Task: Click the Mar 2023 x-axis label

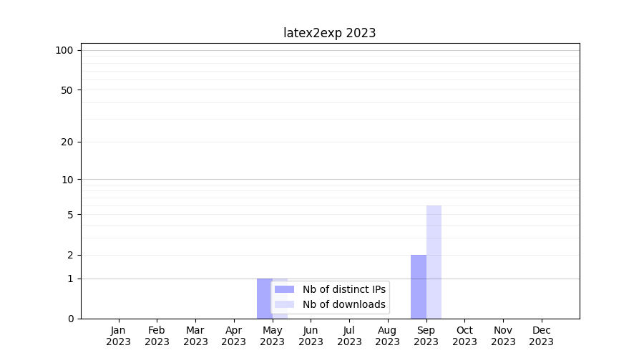Action: click(195, 336)
